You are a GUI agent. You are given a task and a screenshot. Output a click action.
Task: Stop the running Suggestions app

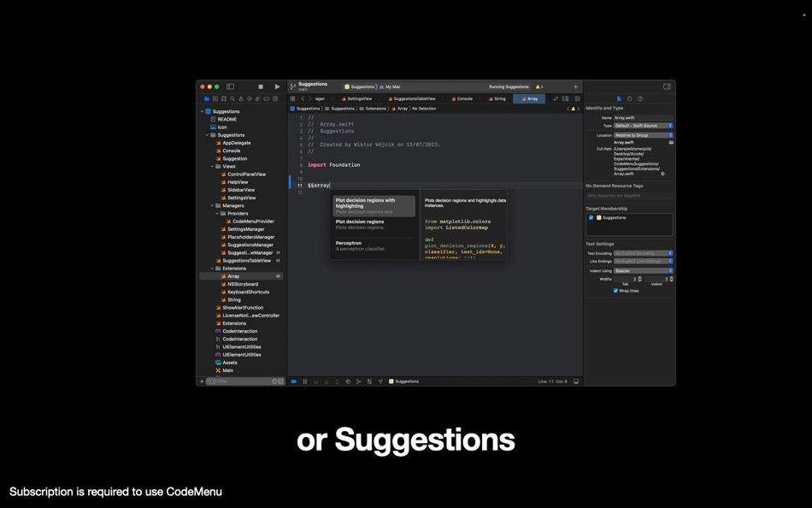click(261, 86)
